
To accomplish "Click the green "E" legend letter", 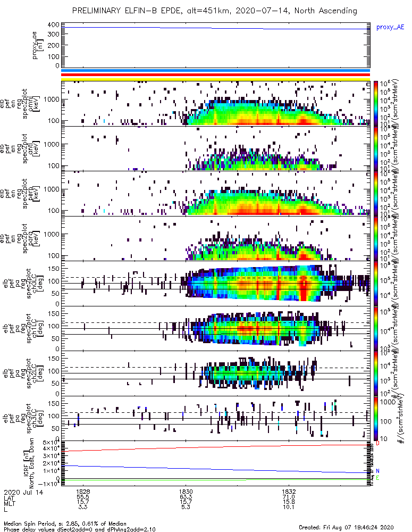I will [377, 478].
